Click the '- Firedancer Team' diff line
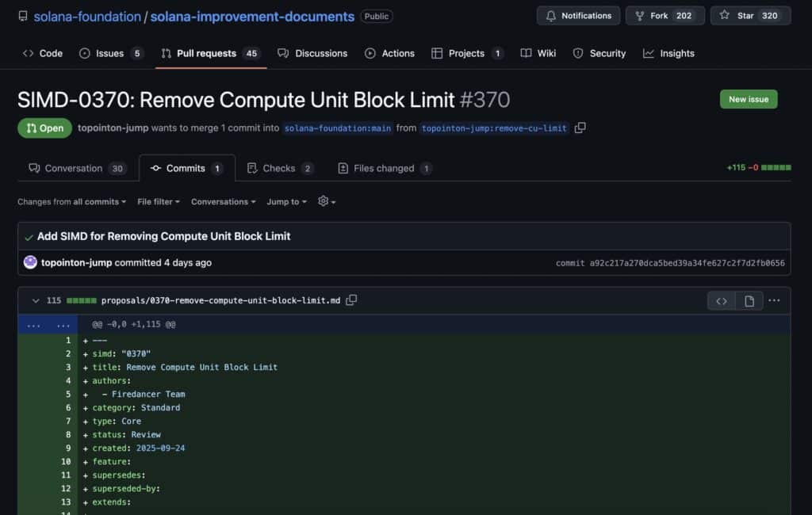The width and height of the screenshot is (812, 515). tap(144, 395)
